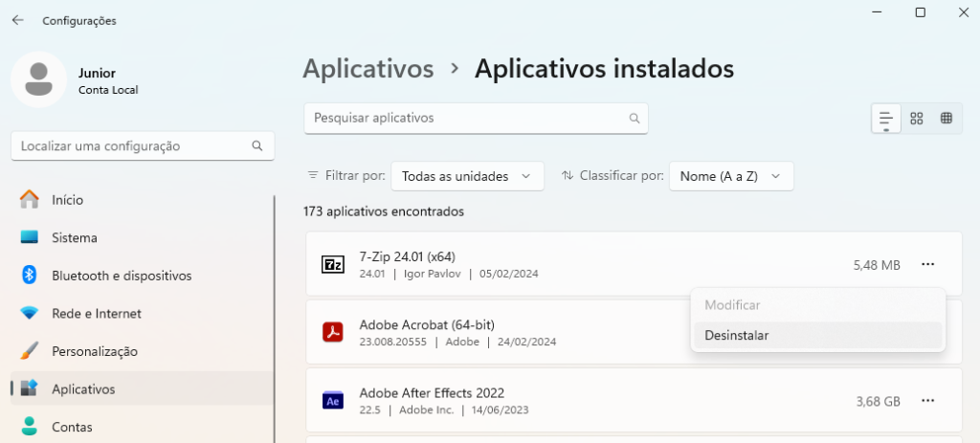Click the 173 aplicativos encontrados text
The height and width of the screenshot is (443, 980).
384,211
